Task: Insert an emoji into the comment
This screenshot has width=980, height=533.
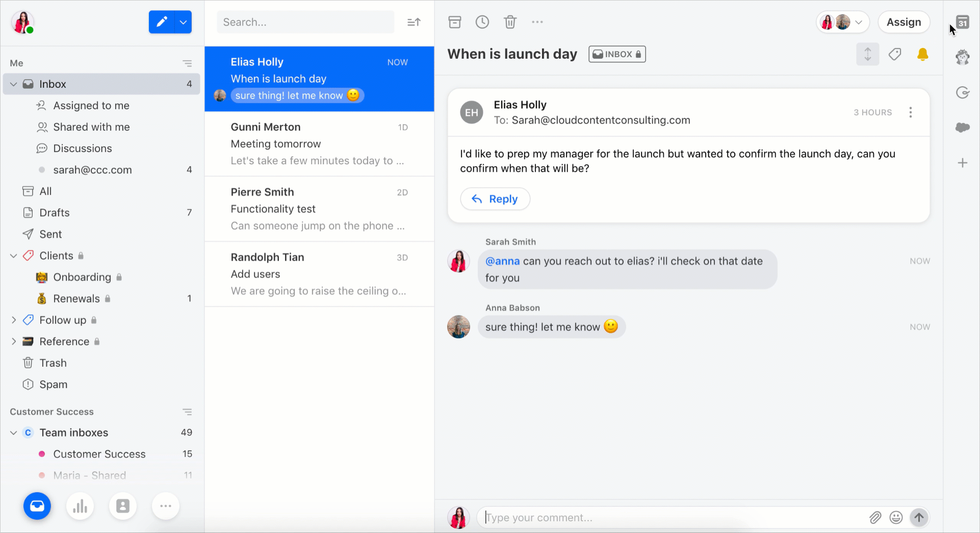Action: click(896, 517)
